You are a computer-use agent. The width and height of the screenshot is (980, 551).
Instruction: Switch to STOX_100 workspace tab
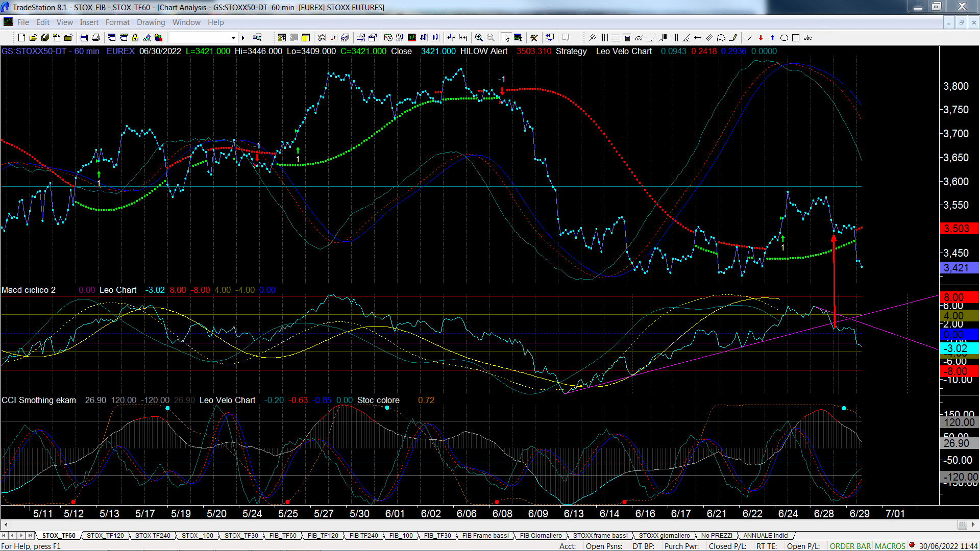(x=198, y=536)
